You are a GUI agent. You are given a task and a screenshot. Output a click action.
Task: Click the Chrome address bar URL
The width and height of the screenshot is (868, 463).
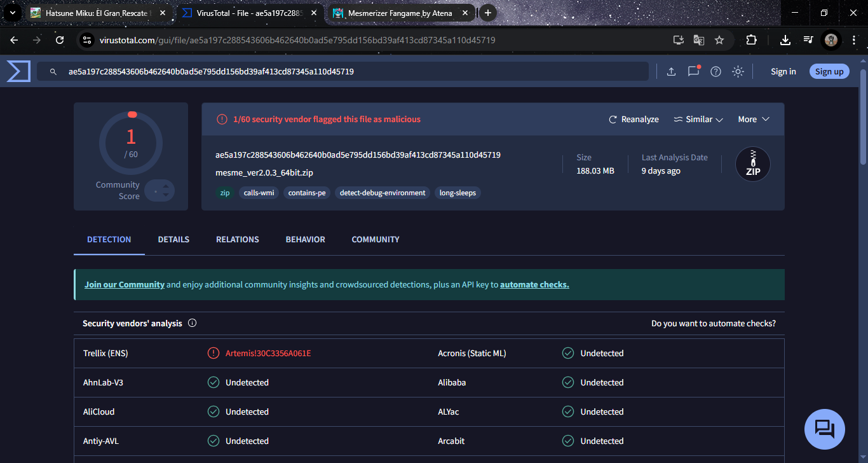click(297, 40)
